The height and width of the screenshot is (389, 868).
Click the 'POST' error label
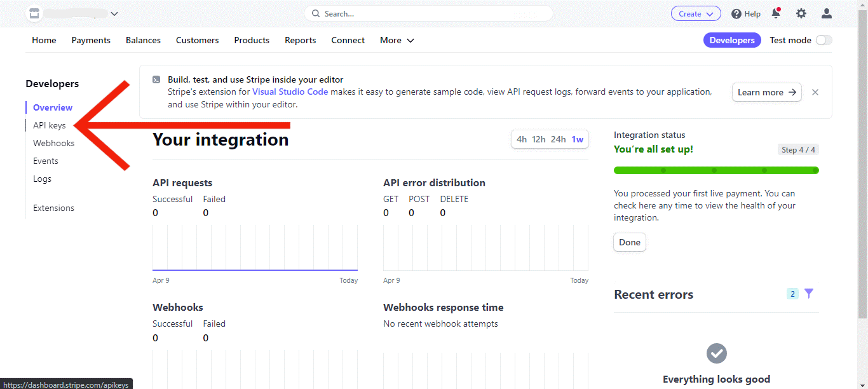pyautogui.click(x=419, y=200)
